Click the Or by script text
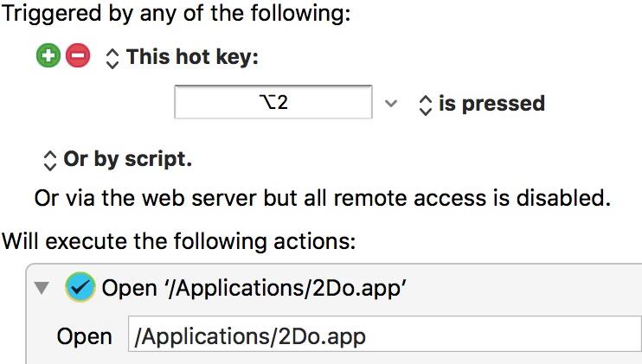 (128, 159)
